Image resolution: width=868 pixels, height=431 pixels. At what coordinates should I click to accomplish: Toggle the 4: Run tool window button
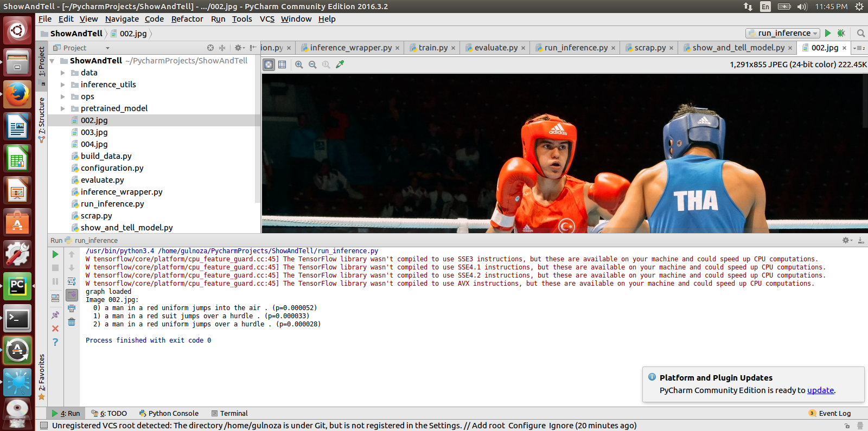(x=65, y=413)
